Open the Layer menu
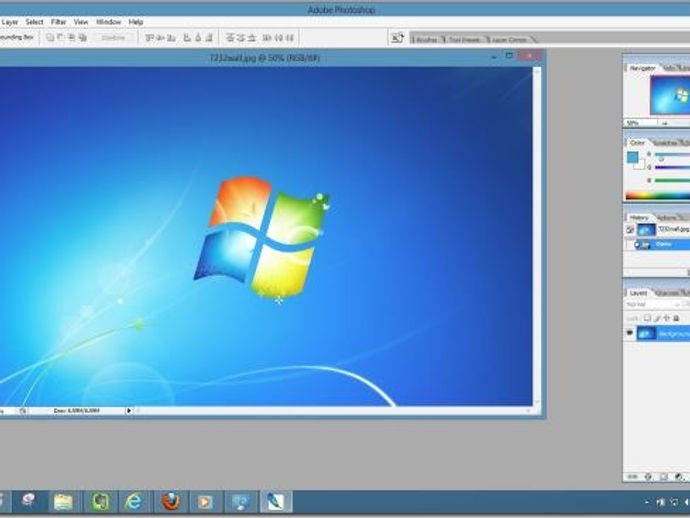This screenshot has width=690, height=518. point(10,22)
